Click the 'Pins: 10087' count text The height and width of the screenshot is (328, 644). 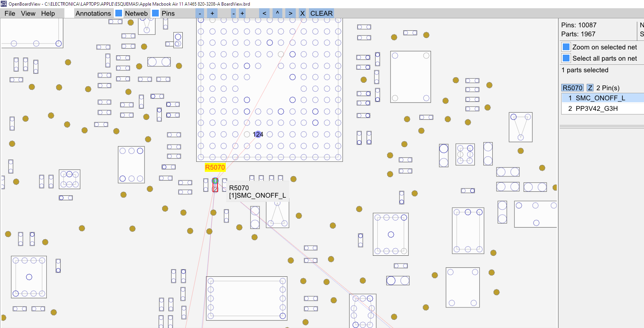pyautogui.click(x=578, y=25)
